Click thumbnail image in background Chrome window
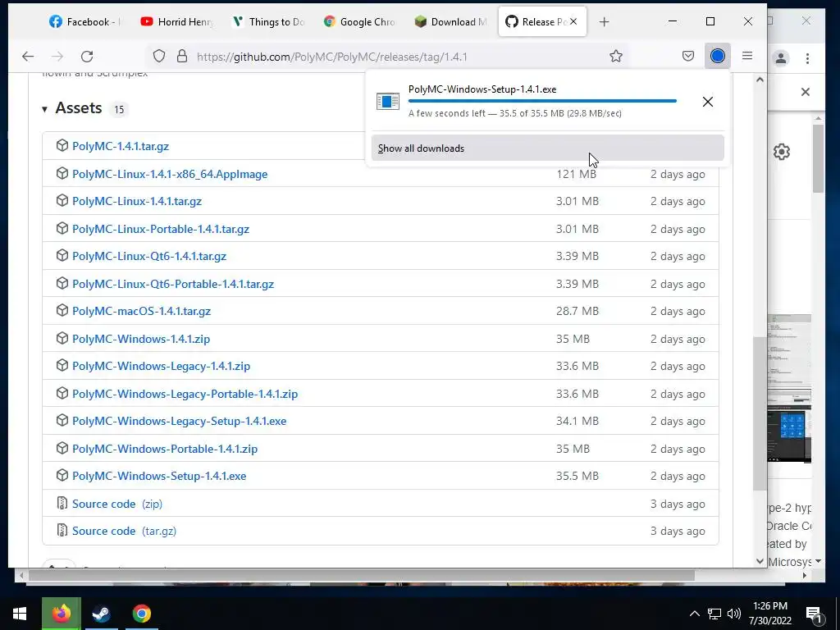Viewport: 840px width, 630px height. pyautogui.click(x=789, y=389)
